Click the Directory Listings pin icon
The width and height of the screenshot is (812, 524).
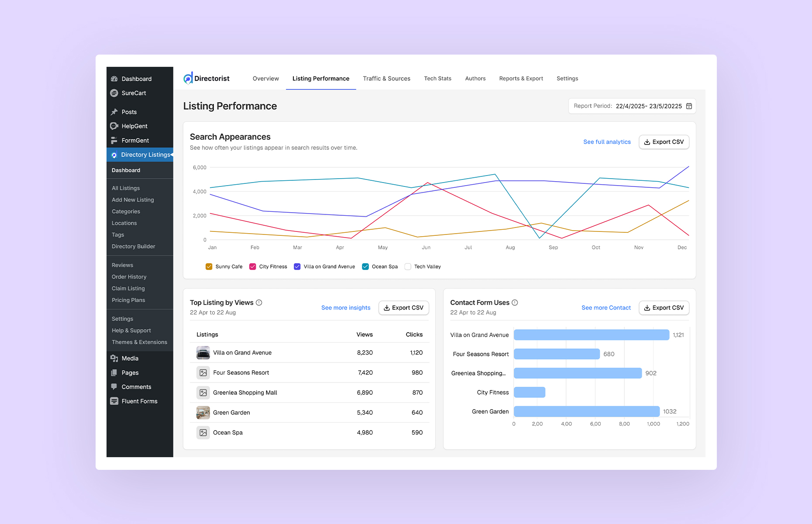click(x=114, y=154)
